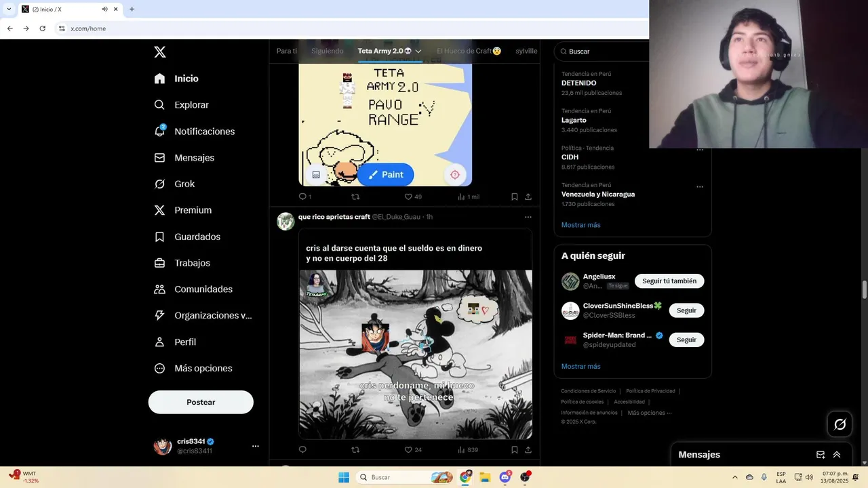
Task: Open Premium in the sidebar
Action: [x=182, y=210]
